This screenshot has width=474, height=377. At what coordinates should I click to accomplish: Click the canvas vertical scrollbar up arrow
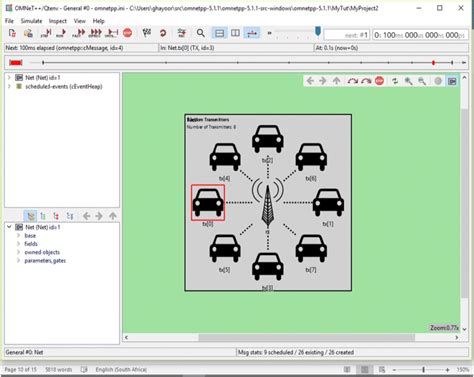464,78
